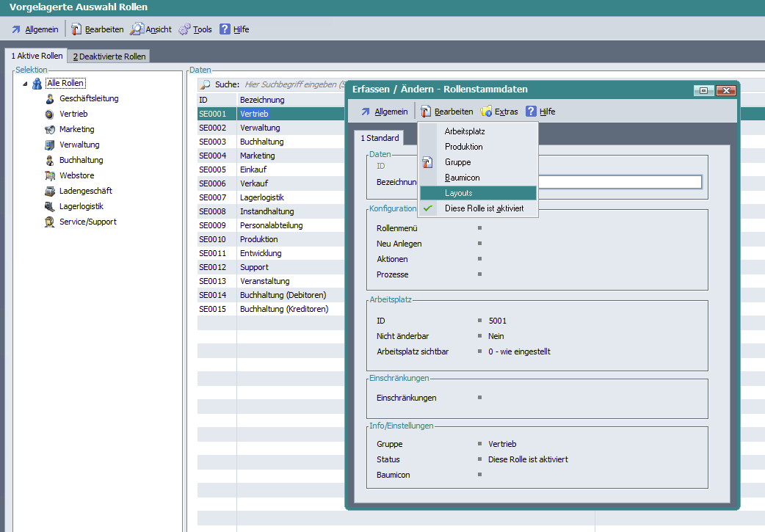Collapse the Alle Rollen tree node
This screenshot has width=765, height=532.
25,84
